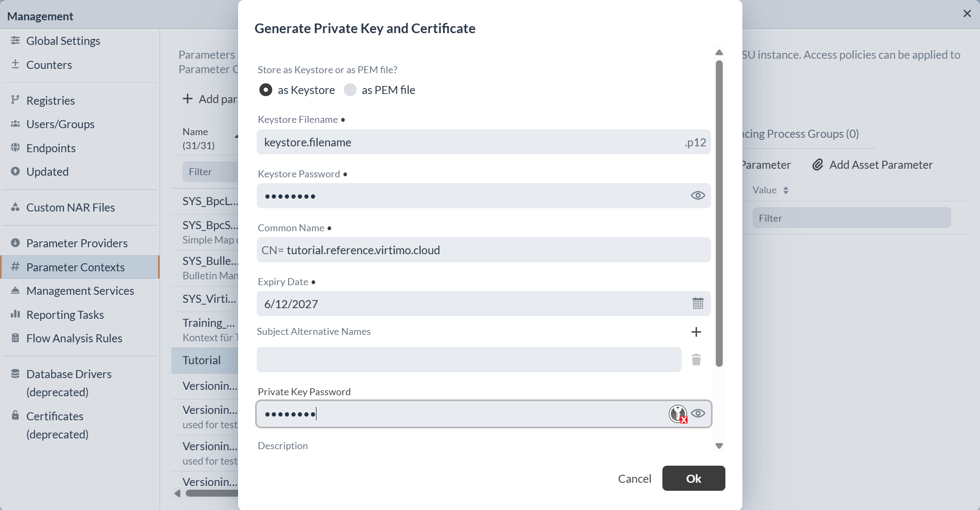Delete the Subject Alternative Name row

click(696, 359)
